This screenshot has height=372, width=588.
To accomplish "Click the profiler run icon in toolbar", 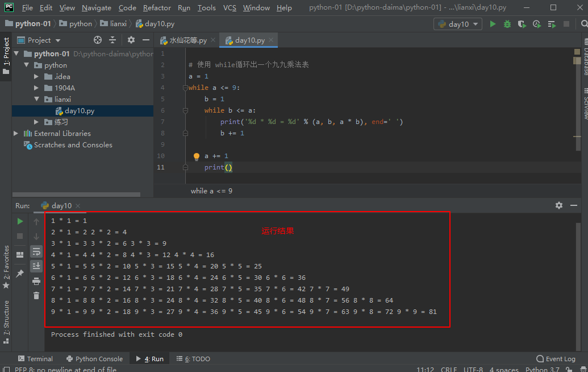I will pyautogui.click(x=537, y=24).
